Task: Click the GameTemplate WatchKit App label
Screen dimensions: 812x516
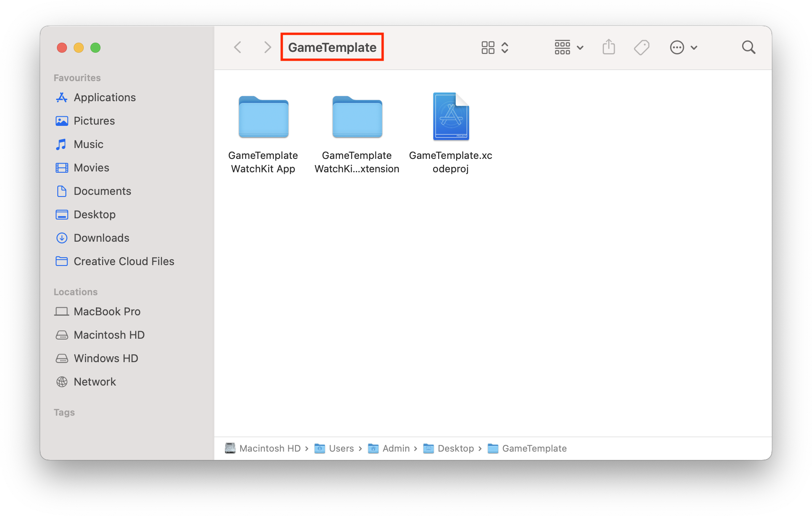Action: click(263, 162)
